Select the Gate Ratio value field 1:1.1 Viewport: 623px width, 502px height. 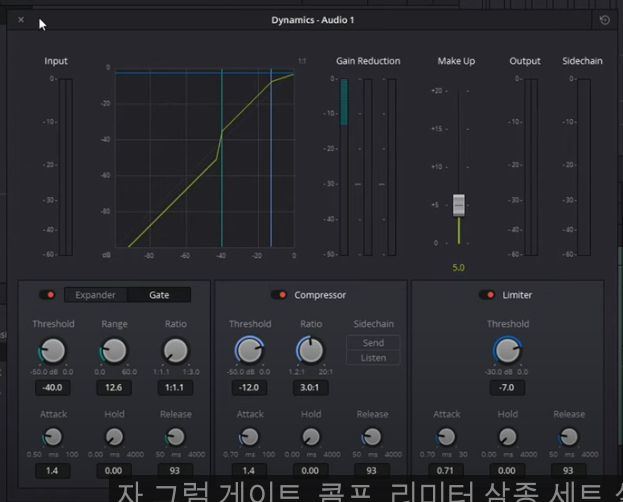(x=175, y=388)
